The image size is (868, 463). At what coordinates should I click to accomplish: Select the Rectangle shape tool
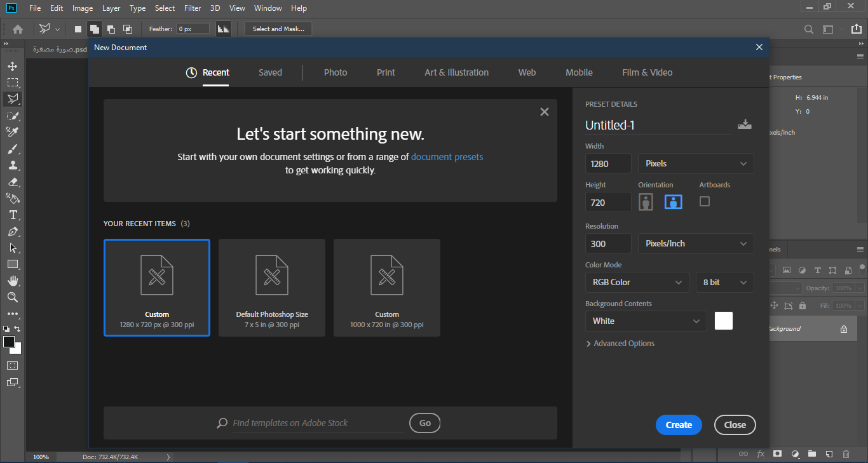tap(13, 264)
